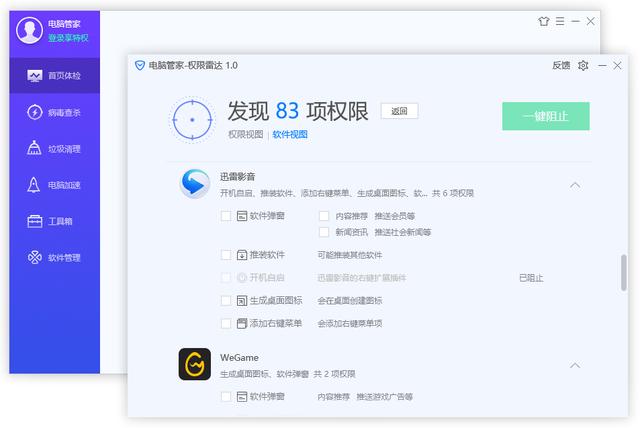Click text 会添加右键菜单项
The height and width of the screenshot is (428, 640).
350,324
